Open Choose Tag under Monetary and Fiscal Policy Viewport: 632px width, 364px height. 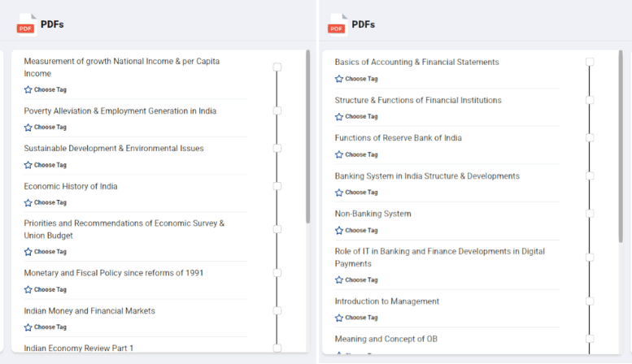pos(50,290)
